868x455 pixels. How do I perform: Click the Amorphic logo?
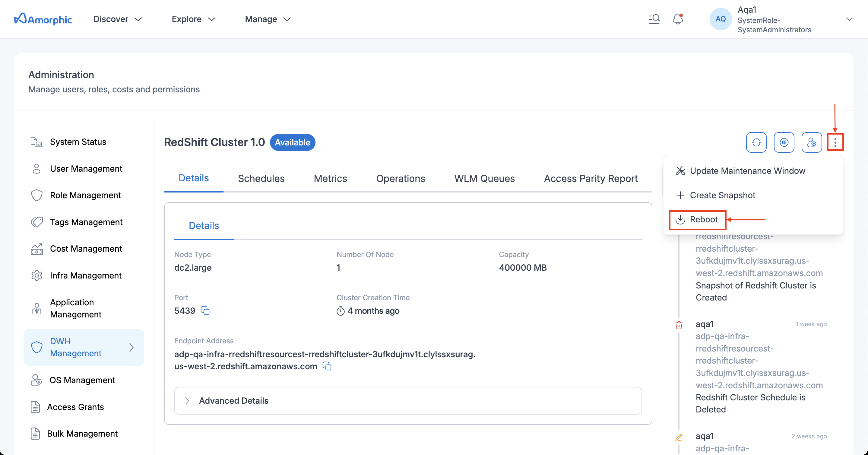coord(43,19)
